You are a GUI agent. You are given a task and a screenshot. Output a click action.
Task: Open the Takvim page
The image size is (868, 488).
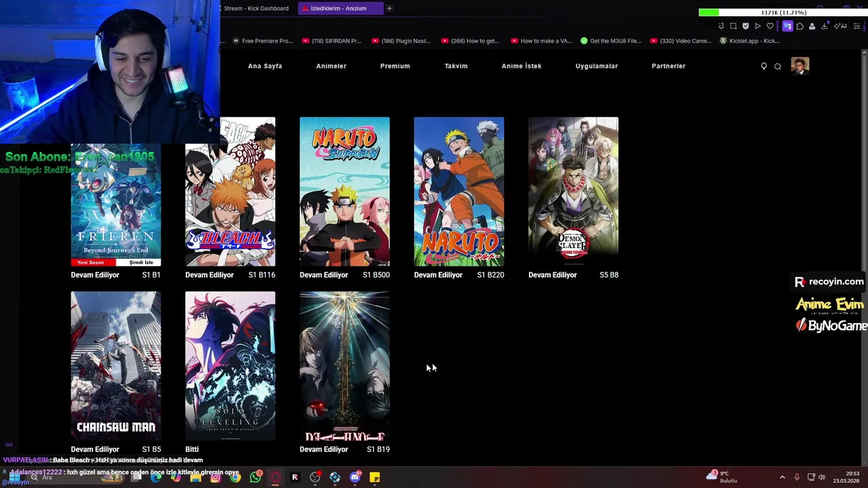pos(456,66)
